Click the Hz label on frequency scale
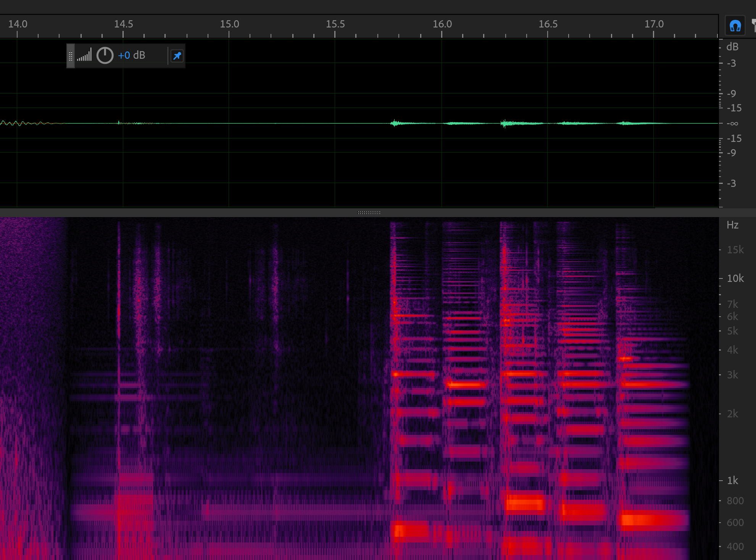756x560 pixels. point(732,225)
